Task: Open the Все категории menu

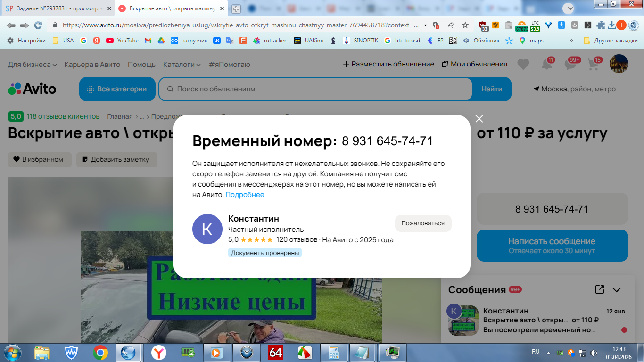Action: (x=117, y=89)
